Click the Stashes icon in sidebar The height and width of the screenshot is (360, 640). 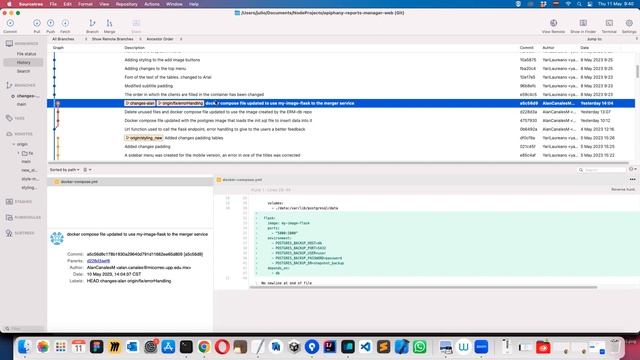[x=9, y=202]
